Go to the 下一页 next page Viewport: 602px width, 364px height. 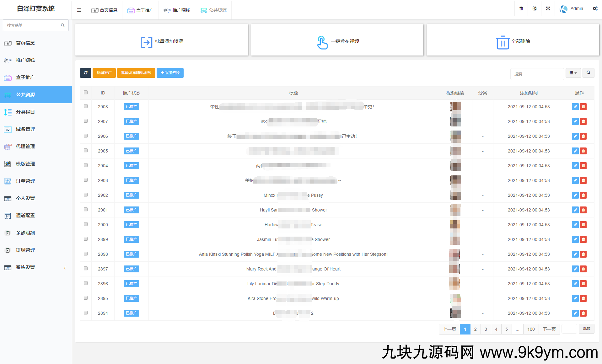[x=549, y=329]
